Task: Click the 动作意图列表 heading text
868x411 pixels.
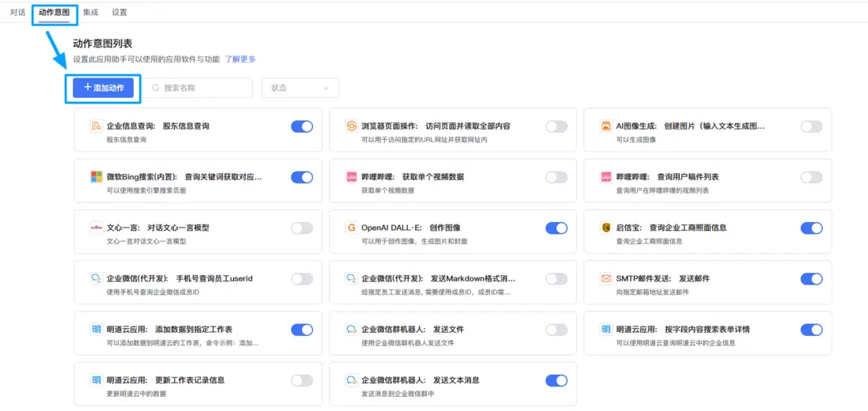Action: tap(103, 43)
